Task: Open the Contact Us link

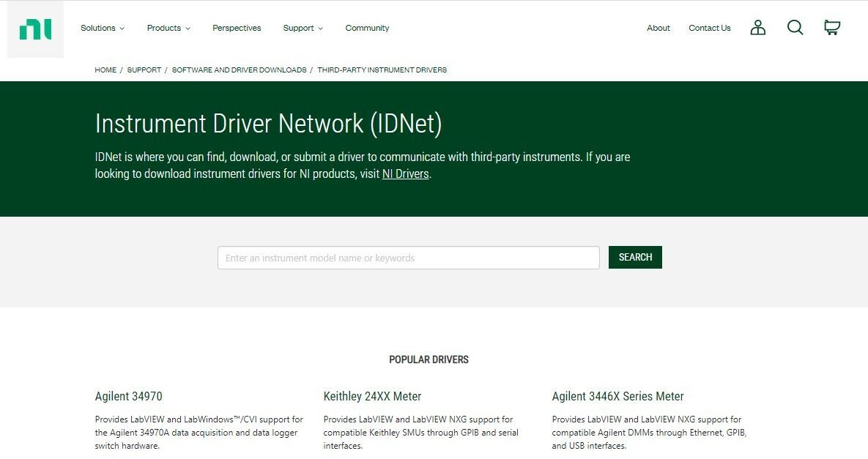Action: (709, 28)
